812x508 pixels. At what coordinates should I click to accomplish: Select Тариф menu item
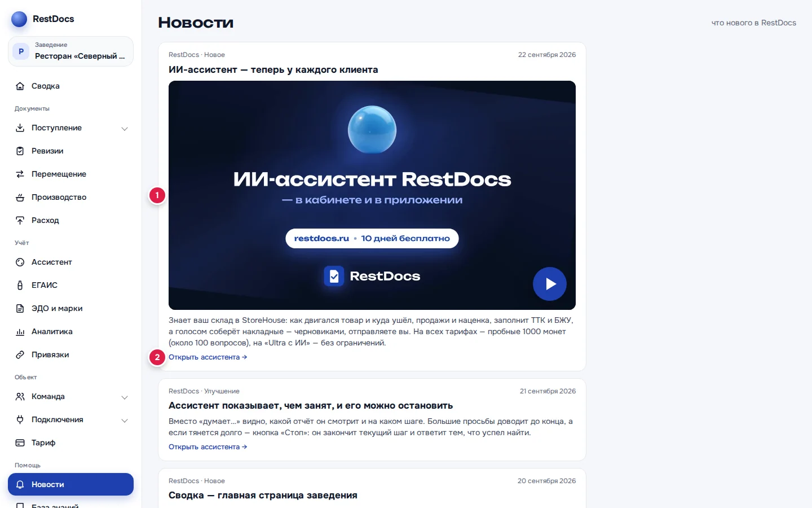[x=71, y=443]
